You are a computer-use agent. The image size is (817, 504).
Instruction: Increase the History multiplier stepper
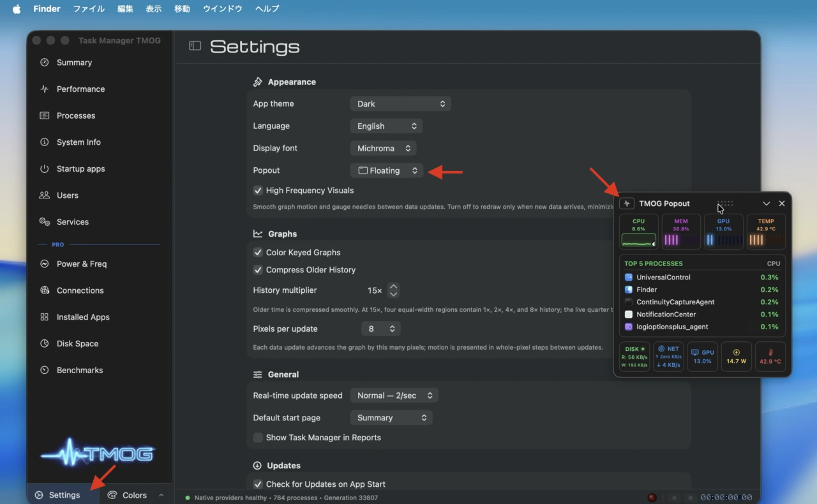coord(394,287)
